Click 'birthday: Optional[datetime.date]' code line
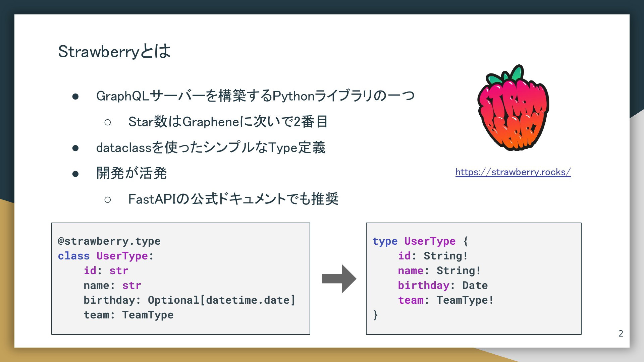The image size is (644, 362). coord(190,300)
